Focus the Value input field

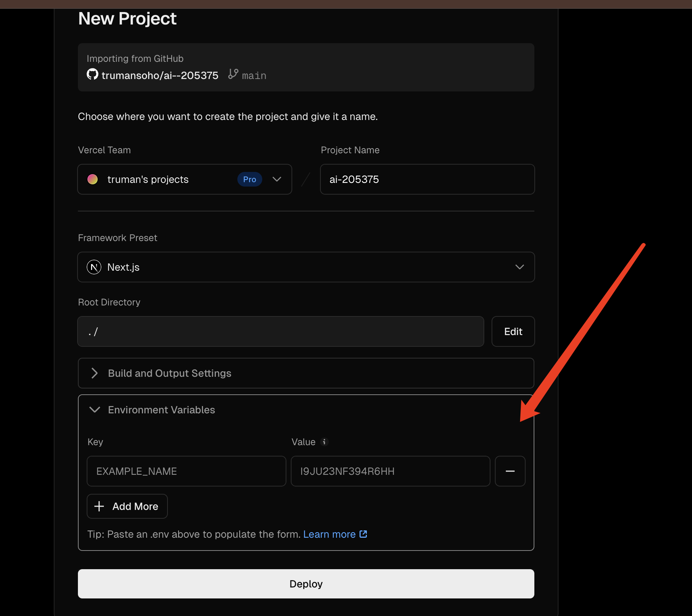(391, 471)
